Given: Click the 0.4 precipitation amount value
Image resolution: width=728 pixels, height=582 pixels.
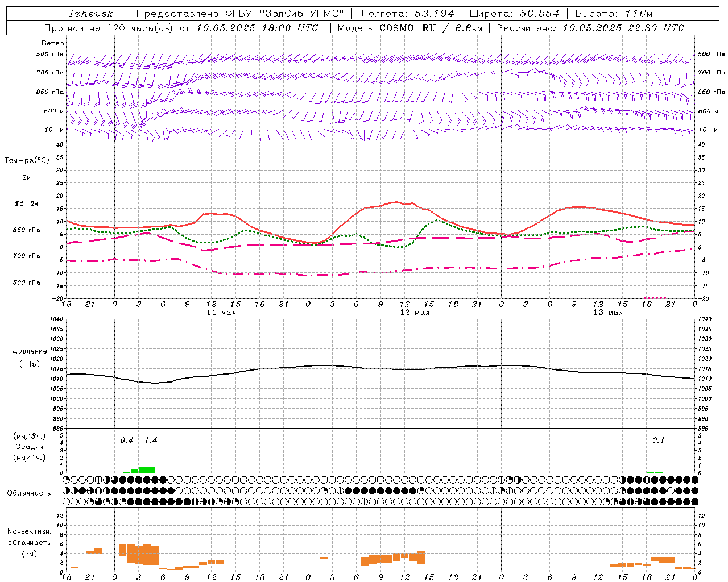Looking at the screenshot, I should click(x=126, y=440).
